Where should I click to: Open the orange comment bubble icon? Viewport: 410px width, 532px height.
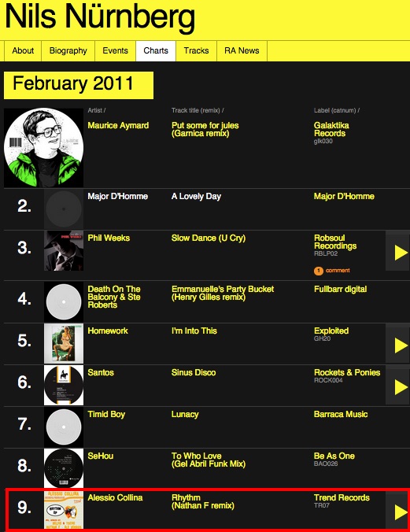coord(319,271)
